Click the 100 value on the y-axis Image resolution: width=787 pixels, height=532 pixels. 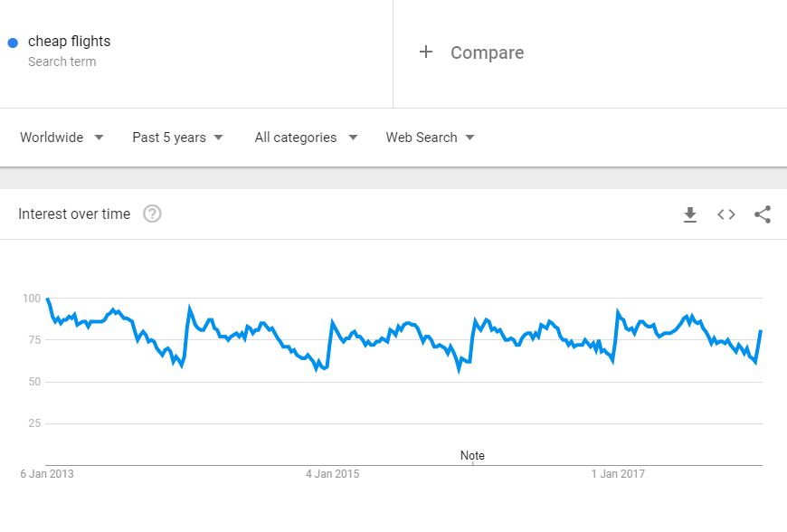point(31,299)
